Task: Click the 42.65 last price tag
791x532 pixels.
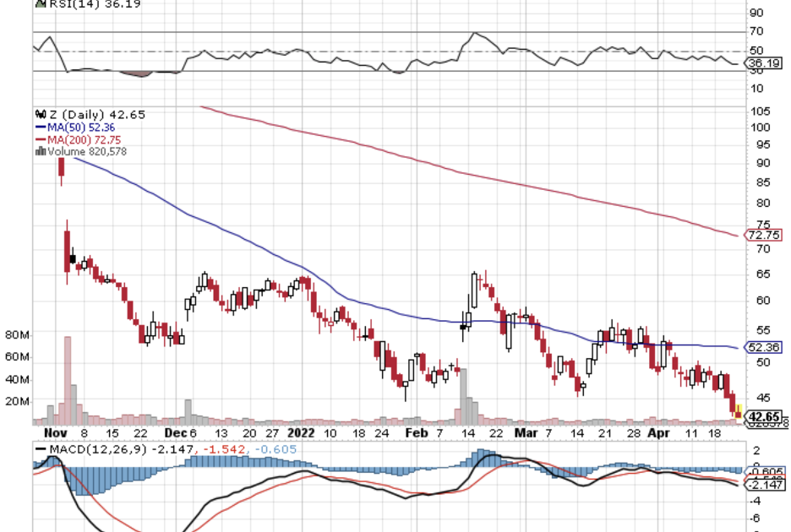Action: (x=764, y=416)
